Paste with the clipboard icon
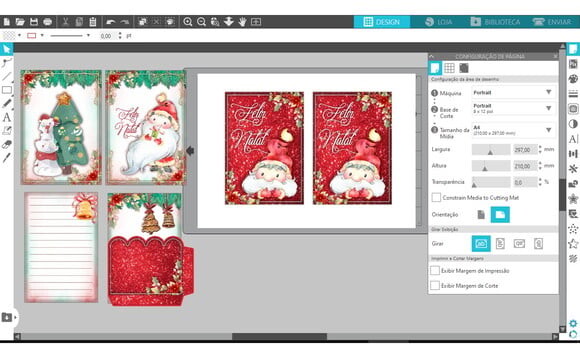This screenshot has height=363, width=580. point(92,22)
